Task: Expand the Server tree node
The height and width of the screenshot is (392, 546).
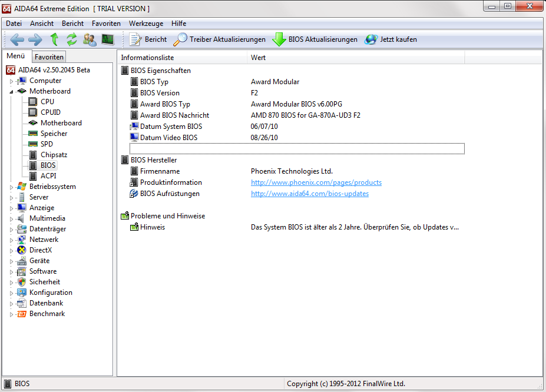Action: tap(11, 198)
